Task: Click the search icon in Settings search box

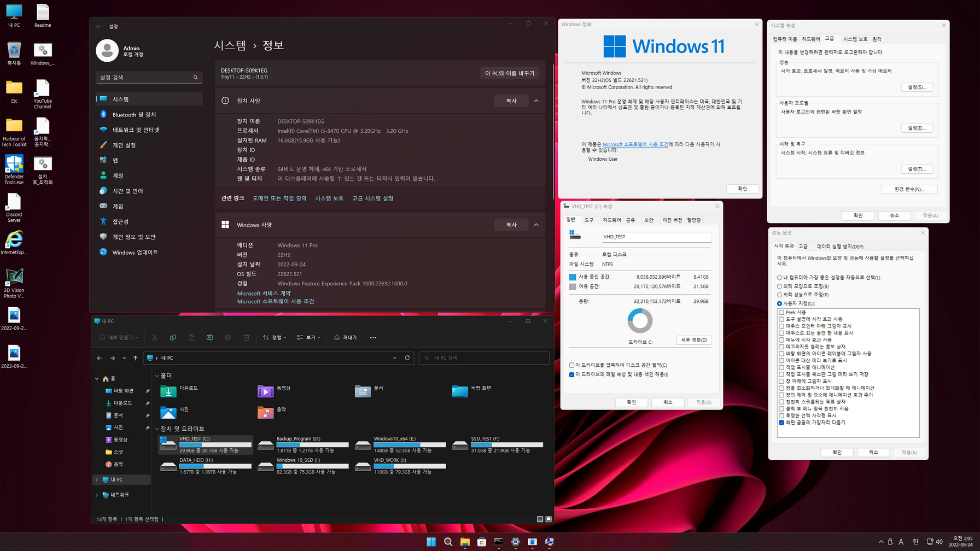Action: pyautogui.click(x=196, y=78)
